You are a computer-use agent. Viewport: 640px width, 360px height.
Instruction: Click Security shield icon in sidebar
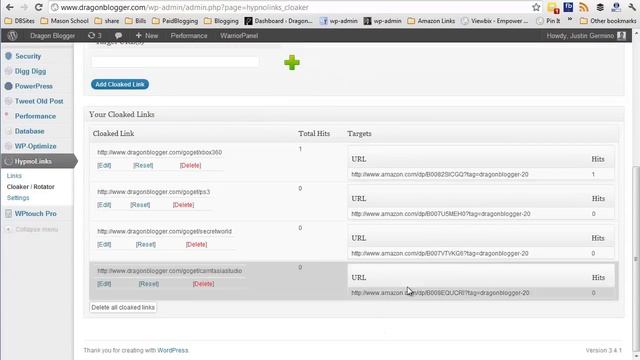[9, 56]
